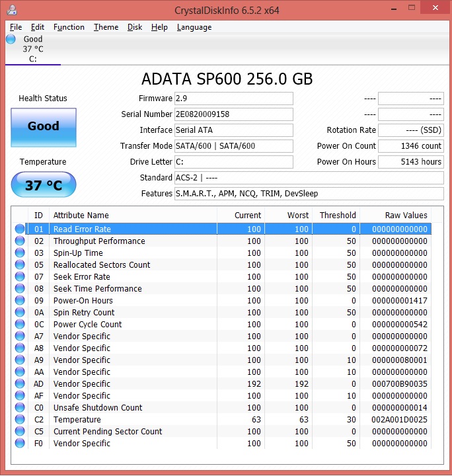Click the Features field

point(309,193)
